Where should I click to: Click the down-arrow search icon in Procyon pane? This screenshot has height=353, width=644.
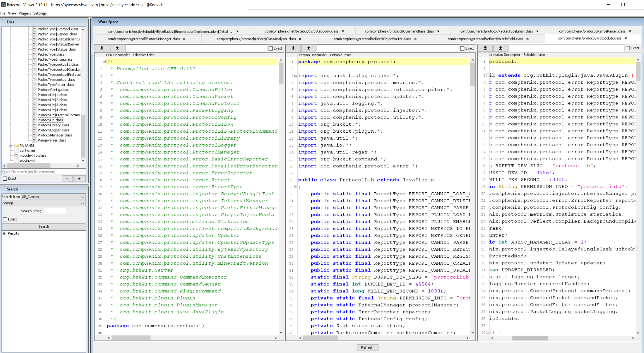[x=293, y=48]
